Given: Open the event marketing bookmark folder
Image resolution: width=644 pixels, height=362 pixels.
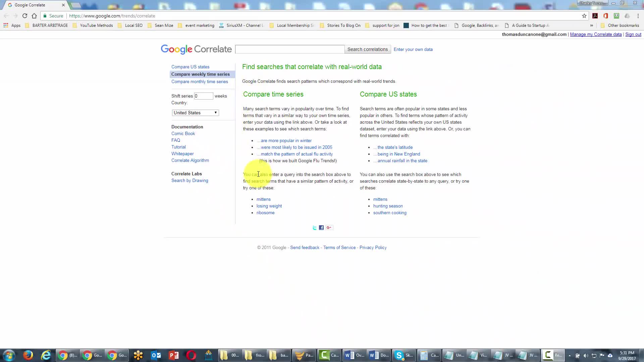Looking at the screenshot, I should [196, 25].
